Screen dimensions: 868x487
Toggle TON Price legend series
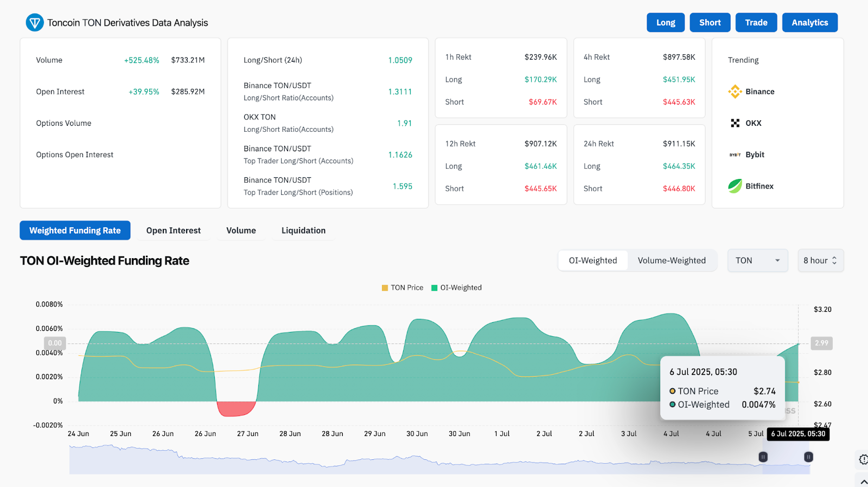pos(403,287)
